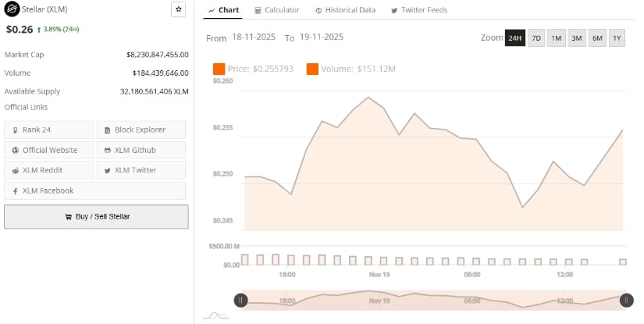Open the XLM Reddit link
This screenshot has width=644, height=324.
[49, 170]
